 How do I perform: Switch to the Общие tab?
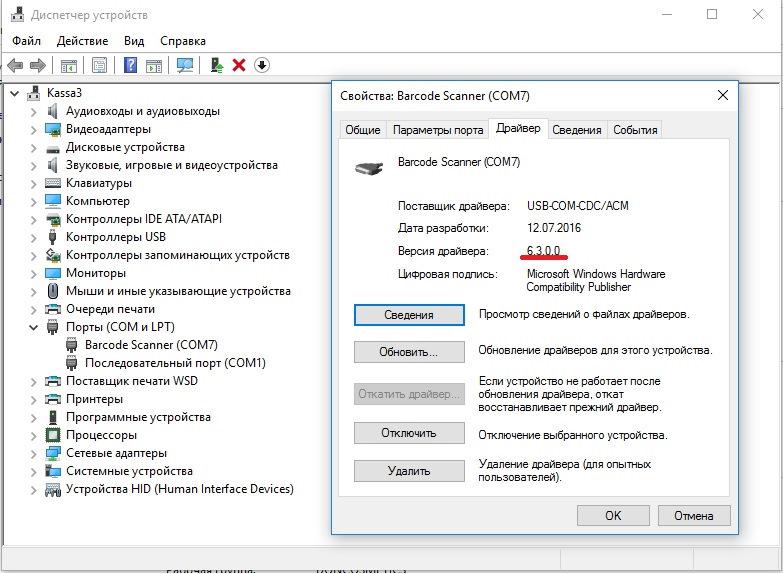(363, 130)
